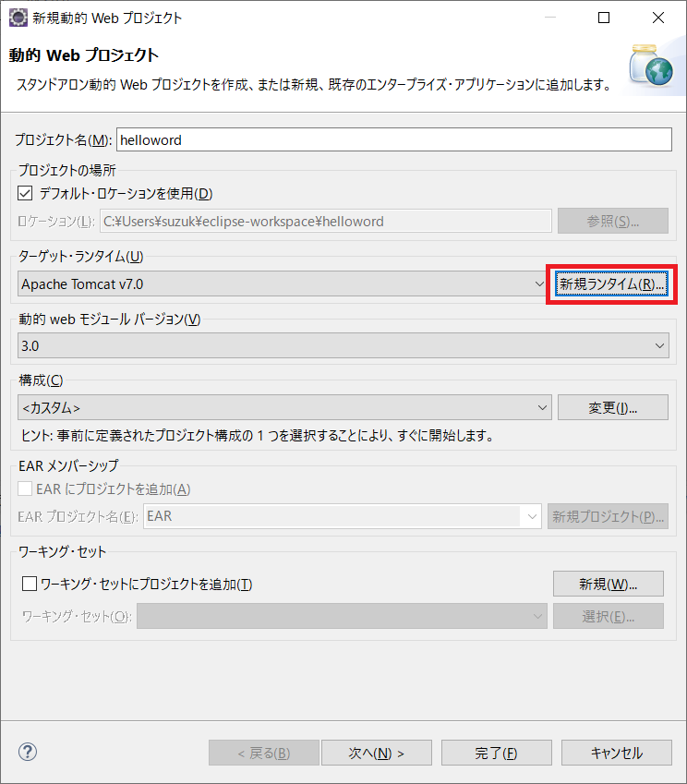Click the 参照(S)... browse button
The height and width of the screenshot is (784, 687).
613,221
